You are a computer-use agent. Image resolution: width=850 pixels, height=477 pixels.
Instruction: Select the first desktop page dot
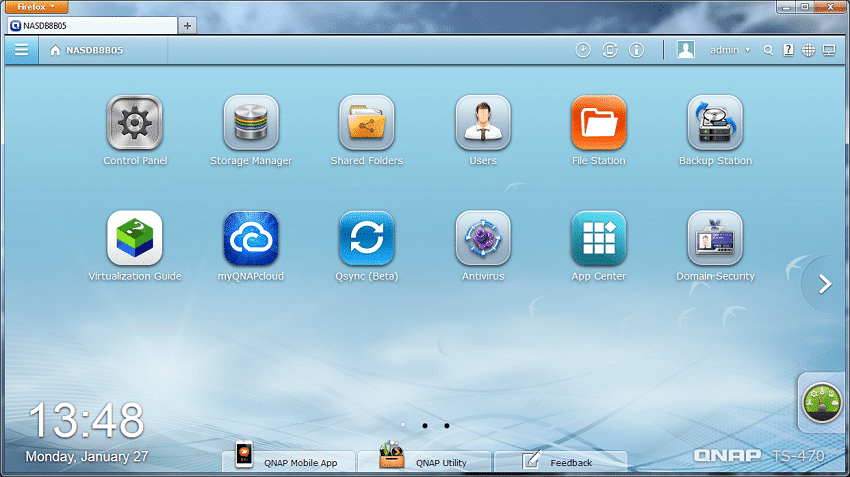tap(403, 425)
